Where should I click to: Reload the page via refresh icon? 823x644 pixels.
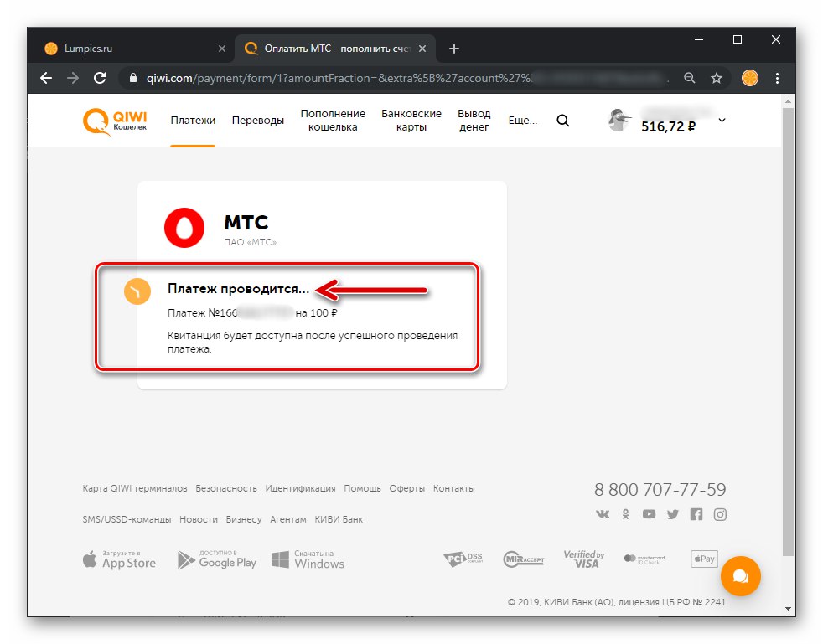click(x=101, y=78)
